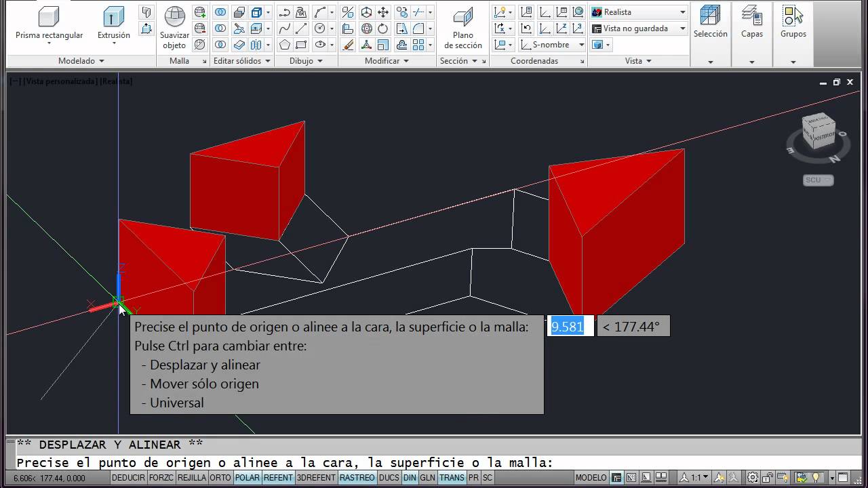Toggle REJILLA grid display

coord(192,478)
